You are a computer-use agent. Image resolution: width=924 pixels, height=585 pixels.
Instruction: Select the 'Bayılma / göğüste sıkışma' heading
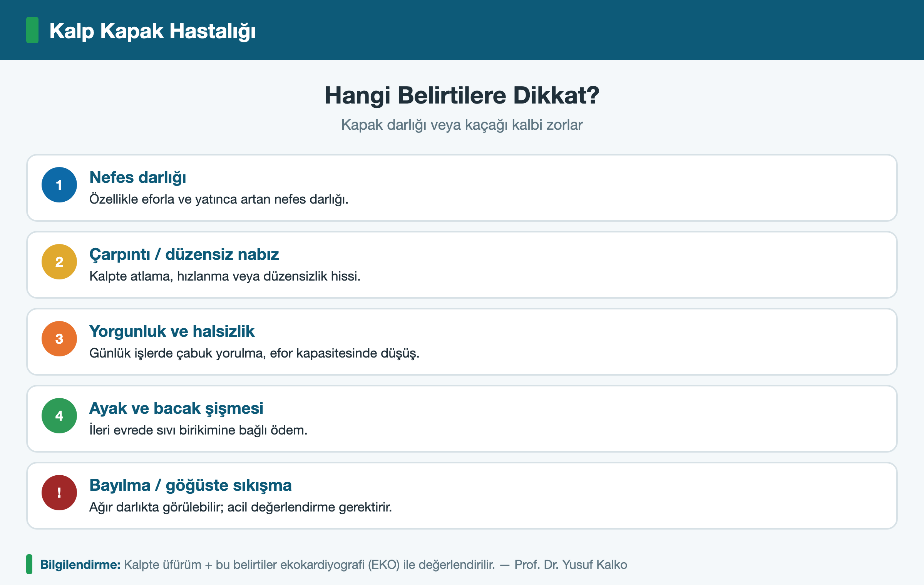coord(191,485)
